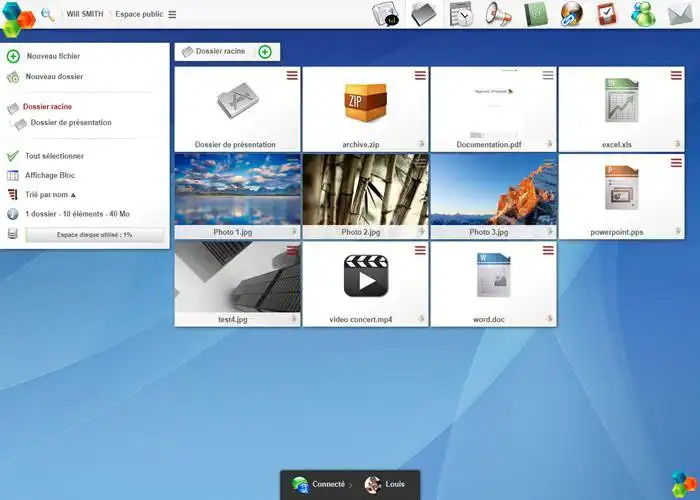Click the download arrow on Photo 1.jpg
The width and height of the screenshot is (700, 500).
coord(294,231)
